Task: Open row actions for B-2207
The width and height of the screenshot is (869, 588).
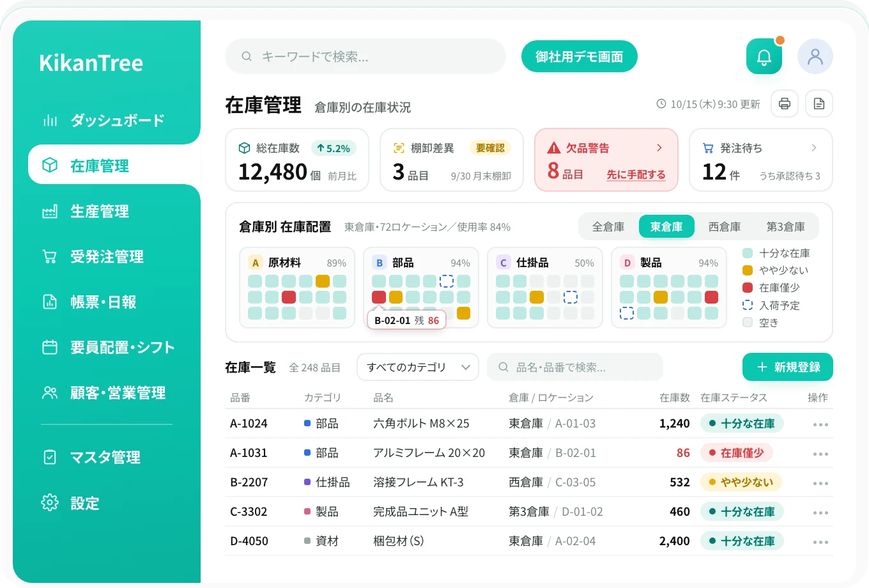Action: (x=820, y=483)
